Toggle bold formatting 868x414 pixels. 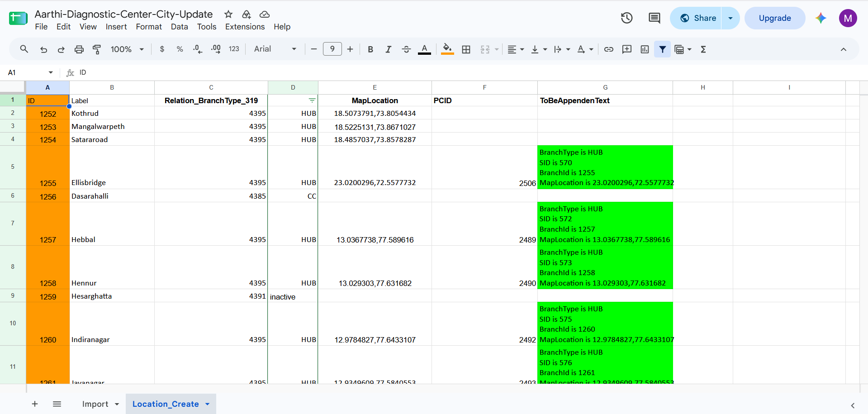tap(370, 49)
